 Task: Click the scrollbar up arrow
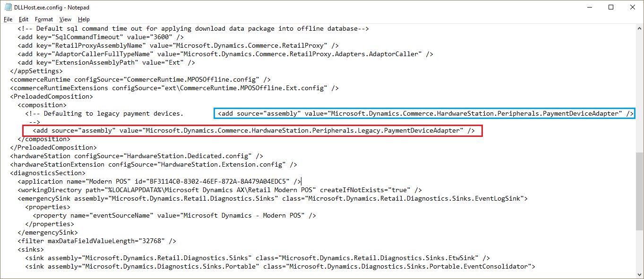click(x=639, y=28)
